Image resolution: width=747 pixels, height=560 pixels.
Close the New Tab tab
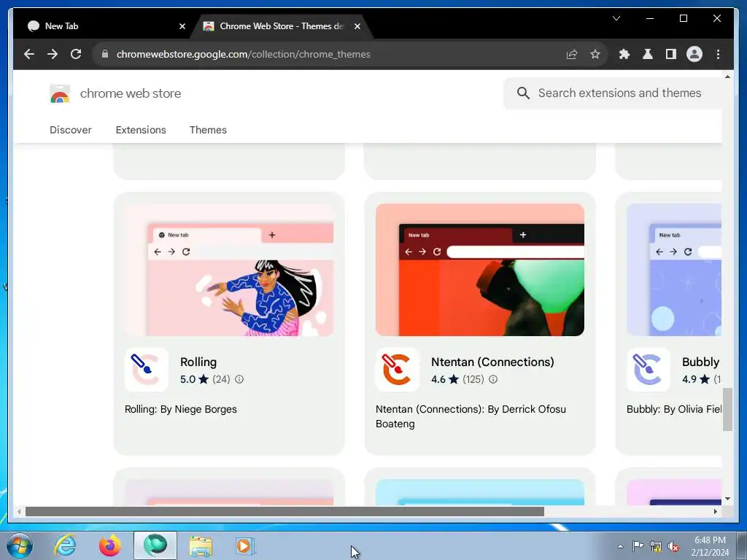click(182, 27)
